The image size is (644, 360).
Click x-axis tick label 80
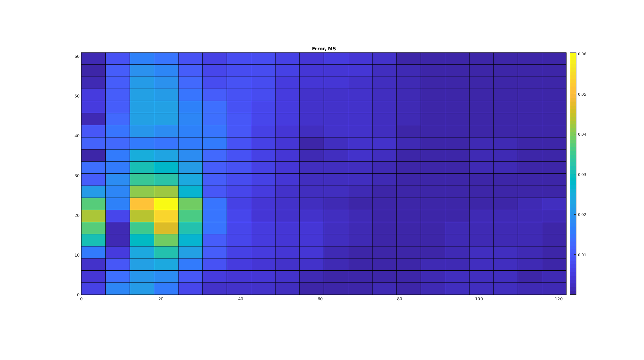click(x=400, y=299)
